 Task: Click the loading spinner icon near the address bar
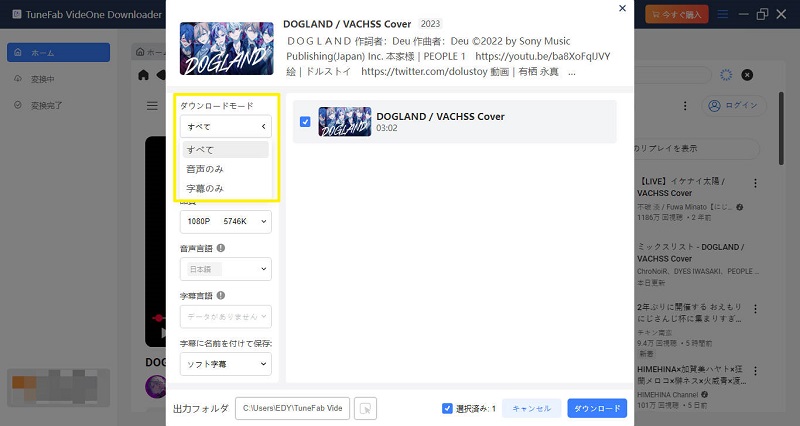[x=726, y=75]
